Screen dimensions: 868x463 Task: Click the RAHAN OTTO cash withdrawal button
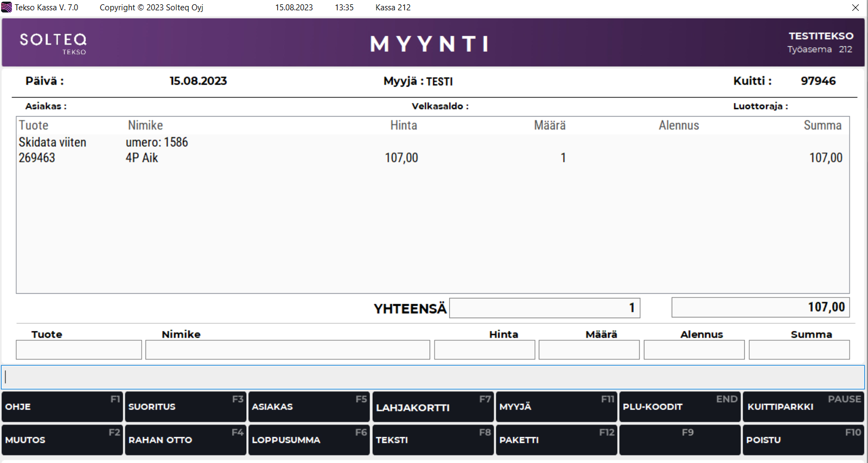185,440
